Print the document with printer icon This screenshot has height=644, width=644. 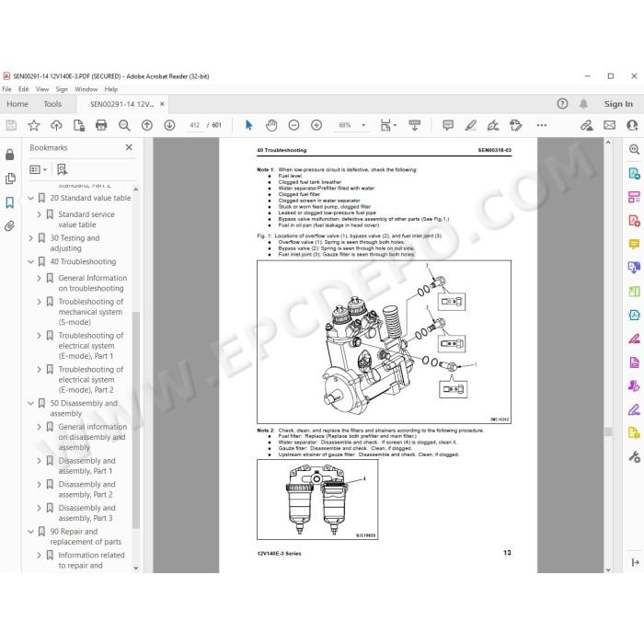tap(101, 125)
